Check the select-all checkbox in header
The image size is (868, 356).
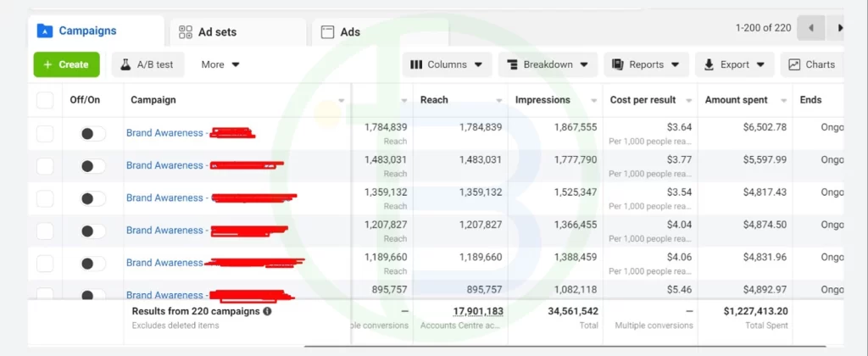45,100
